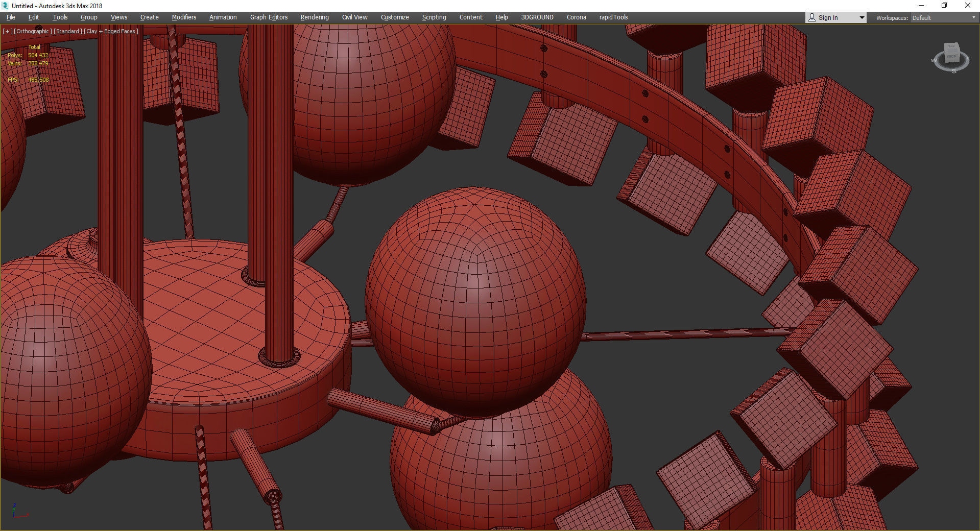Screen dimensions: 980x531
Task: Click the 'Untitled - Autodesk 3ds Max 2018' title
Action: (x=57, y=6)
